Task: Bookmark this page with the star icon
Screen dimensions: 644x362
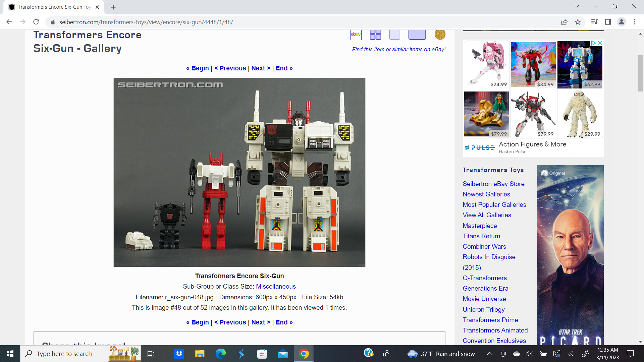Action: pos(578,22)
